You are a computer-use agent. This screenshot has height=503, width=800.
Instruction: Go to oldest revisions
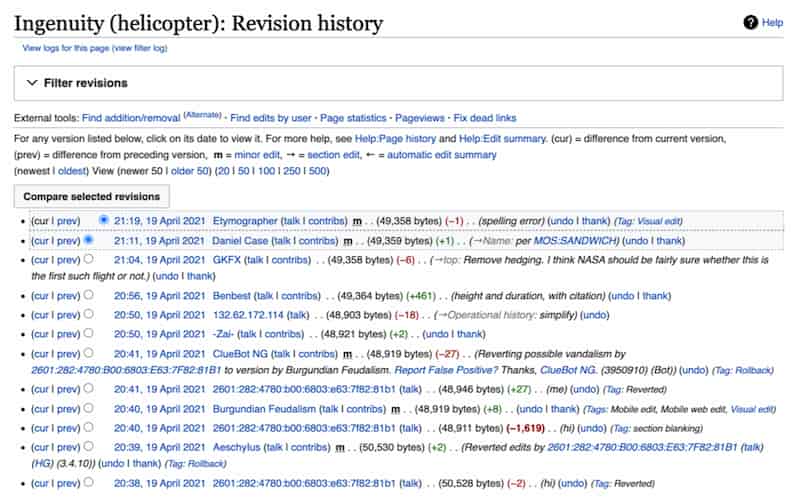coord(72,171)
